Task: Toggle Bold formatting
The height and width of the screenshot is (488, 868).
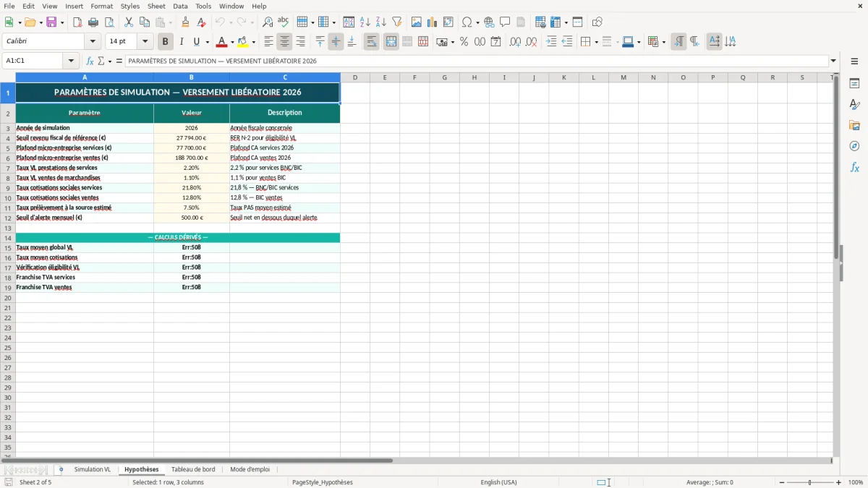Action: coord(165,42)
